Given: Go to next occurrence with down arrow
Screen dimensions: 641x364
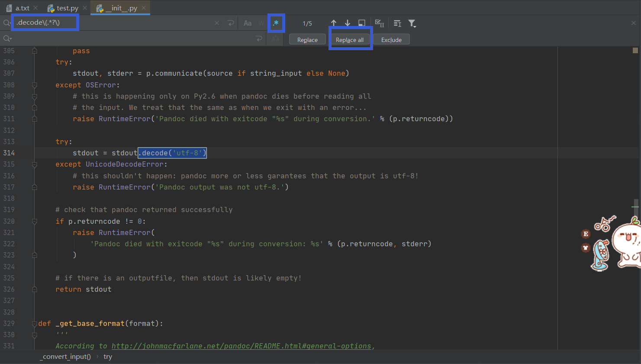Looking at the screenshot, I should (x=348, y=23).
